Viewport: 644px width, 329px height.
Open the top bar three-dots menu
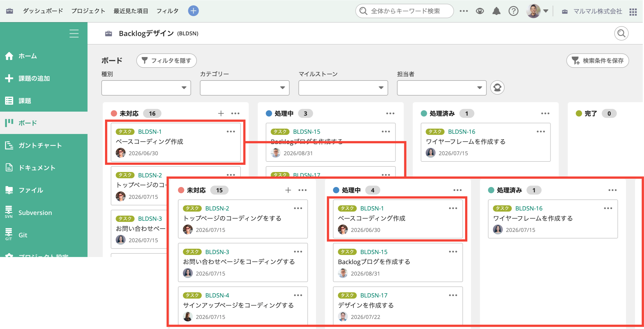pos(464,11)
